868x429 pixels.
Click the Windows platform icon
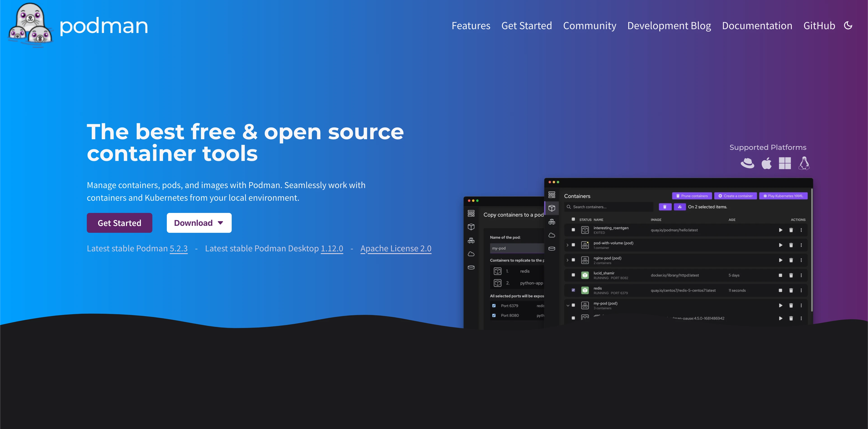click(785, 163)
